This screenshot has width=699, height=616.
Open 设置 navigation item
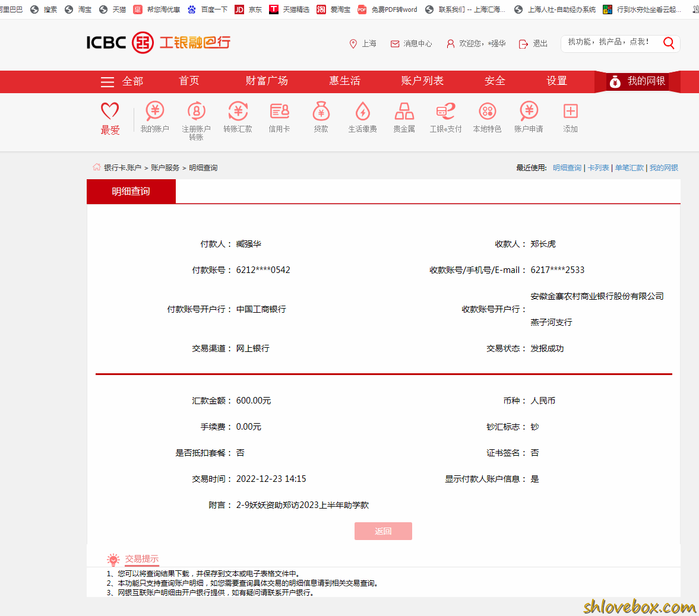click(x=557, y=81)
